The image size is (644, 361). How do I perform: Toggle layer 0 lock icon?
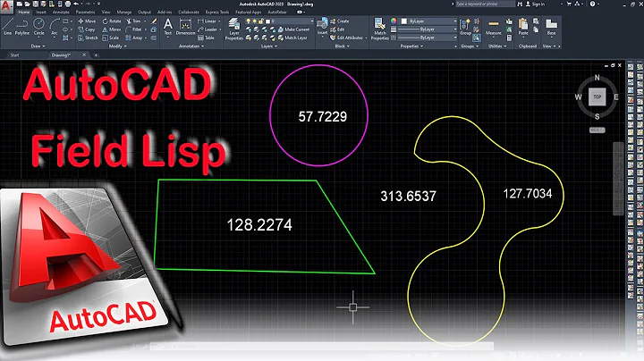click(x=260, y=21)
